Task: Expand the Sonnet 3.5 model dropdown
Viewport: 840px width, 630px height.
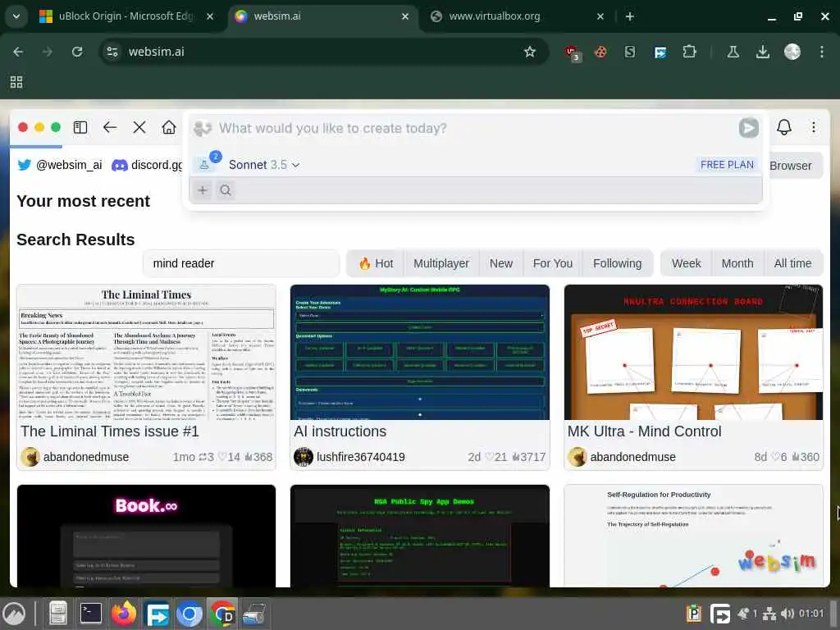Action: pyautogui.click(x=263, y=165)
